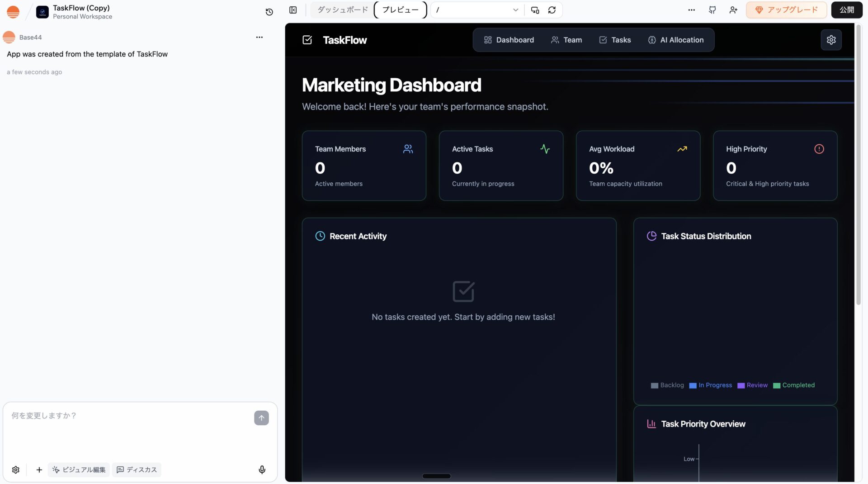
Task: Open Base44 message options menu
Action: pos(259,37)
